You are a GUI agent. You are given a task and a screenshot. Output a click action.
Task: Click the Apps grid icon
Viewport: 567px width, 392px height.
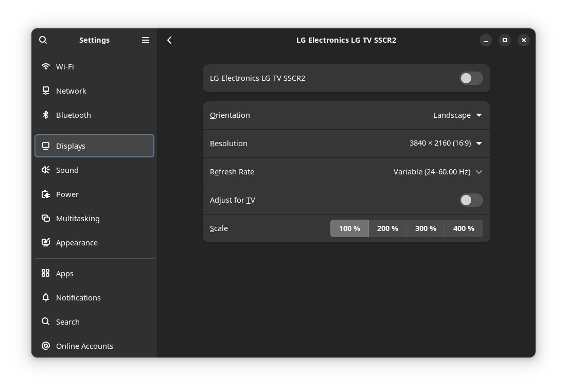pos(46,273)
